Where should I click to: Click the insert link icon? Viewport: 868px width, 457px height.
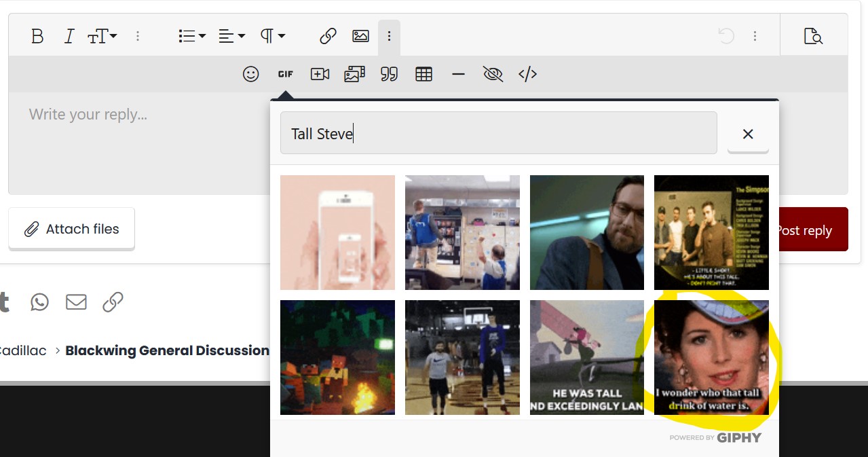point(328,37)
